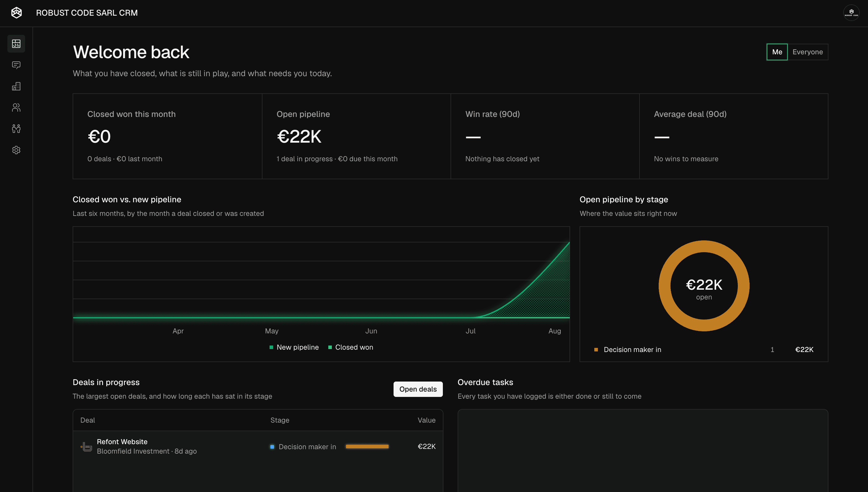
Task: Open the settings gear sidebar icon
Action: tap(16, 150)
